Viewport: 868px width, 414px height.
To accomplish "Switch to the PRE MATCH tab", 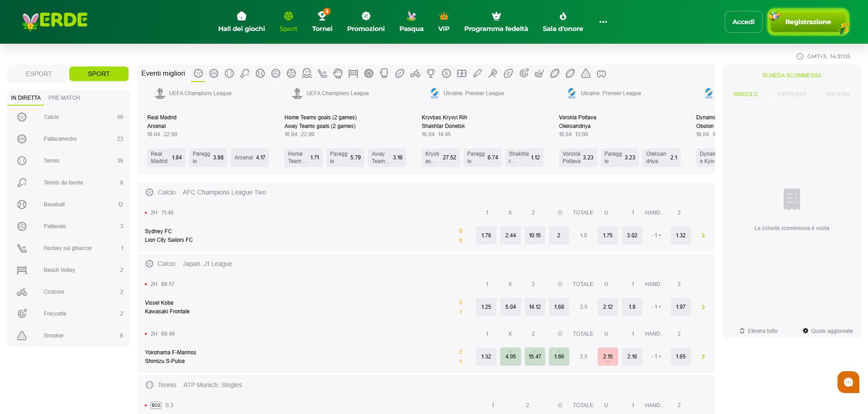I will [x=64, y=98].
